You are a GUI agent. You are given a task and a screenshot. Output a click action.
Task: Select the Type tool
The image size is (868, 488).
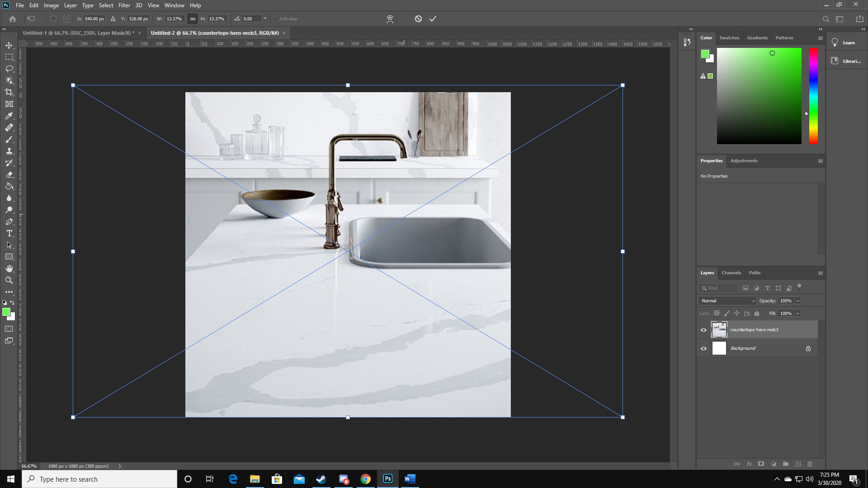[9, 234]
